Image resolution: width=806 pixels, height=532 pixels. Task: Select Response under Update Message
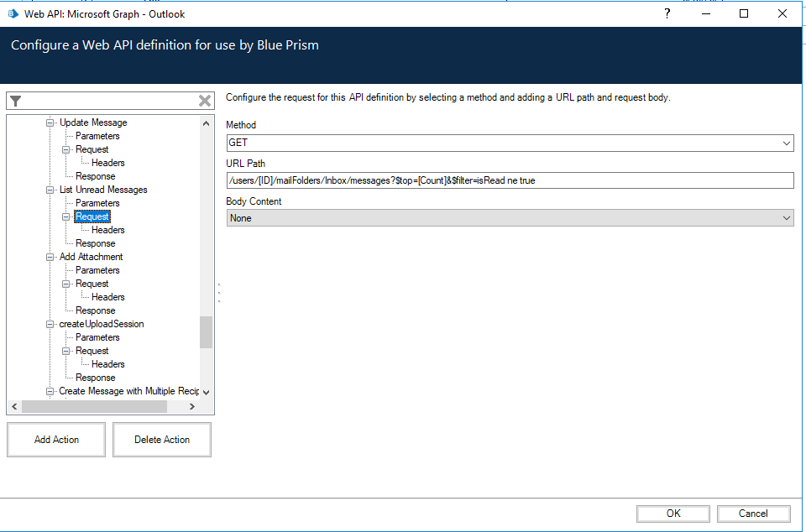click(95, 176)
